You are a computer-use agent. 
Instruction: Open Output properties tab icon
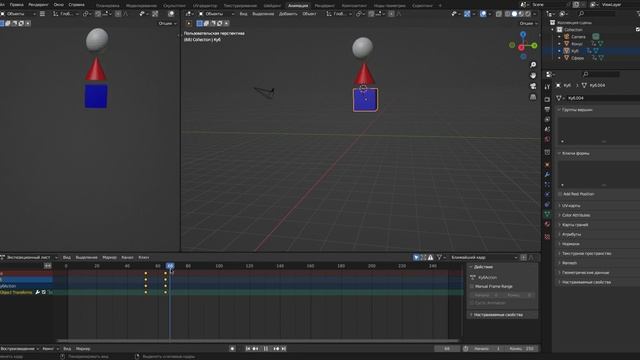pyautogui.click(x=547, y=109)
